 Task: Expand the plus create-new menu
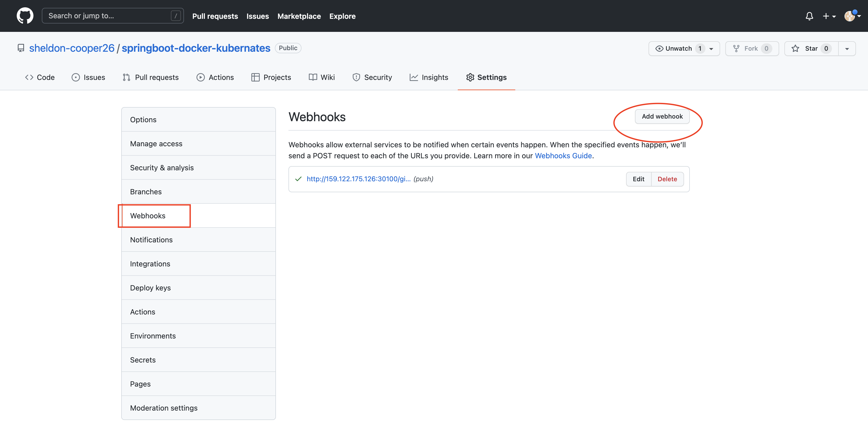click(829, 16)
